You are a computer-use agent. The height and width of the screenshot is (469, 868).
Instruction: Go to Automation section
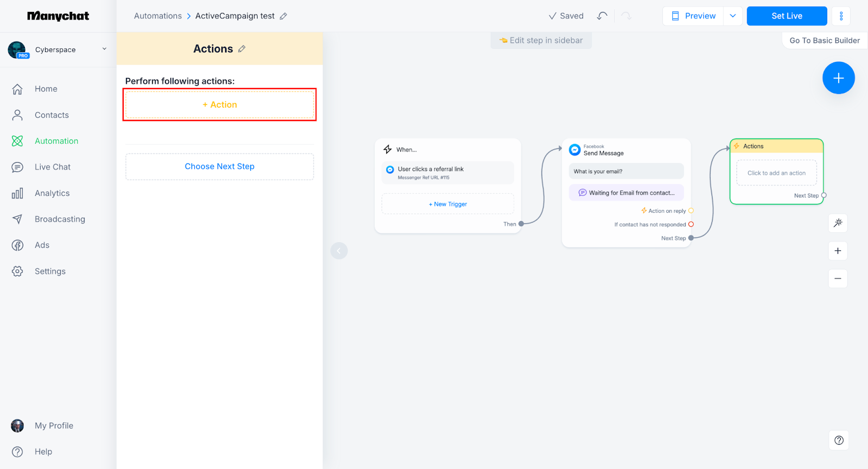[x=56, y=141]
